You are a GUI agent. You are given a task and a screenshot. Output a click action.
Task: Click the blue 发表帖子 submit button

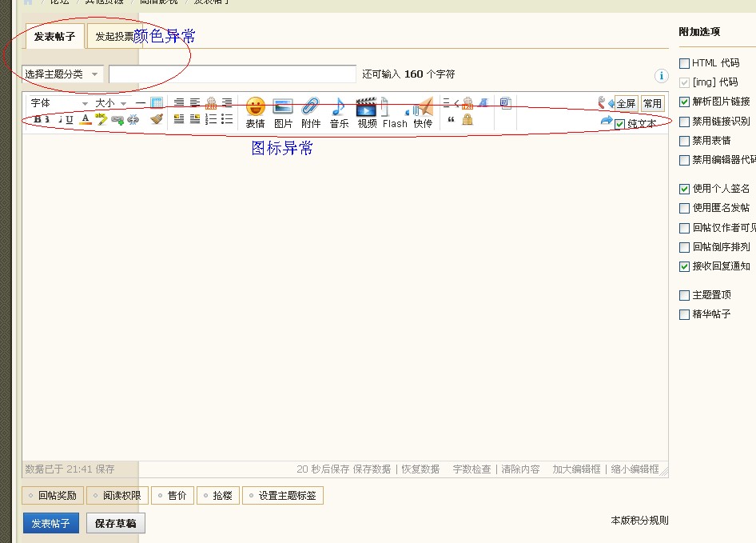point(50,523)
